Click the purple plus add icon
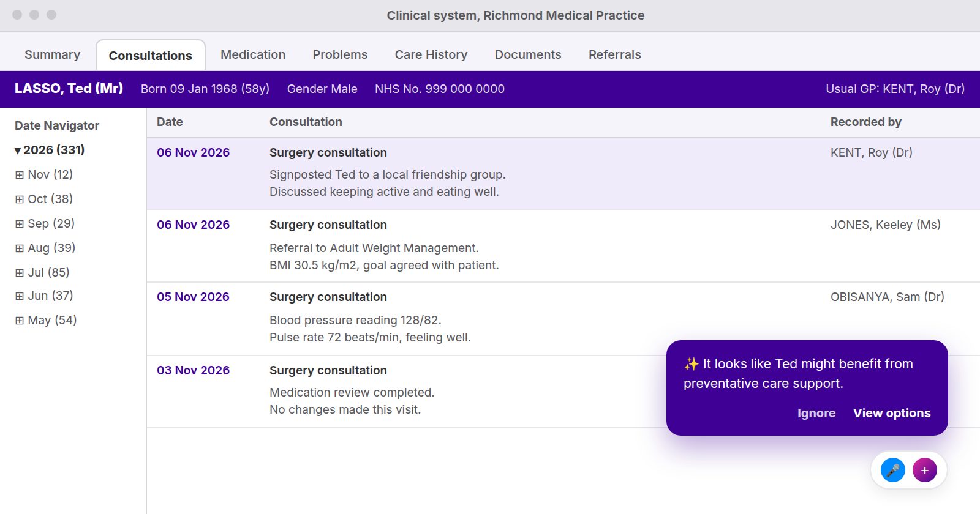The image size is (980, 514). [x=925, y=470]
